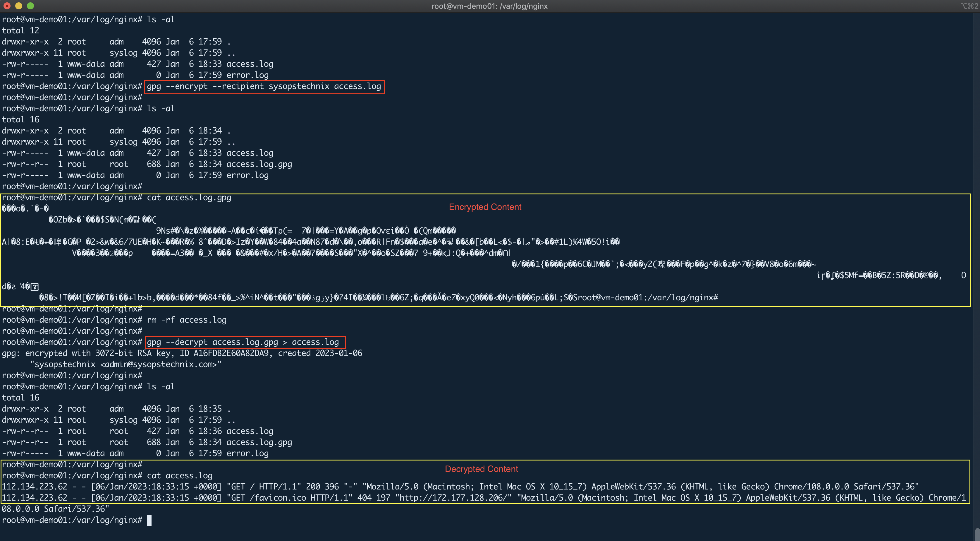The image size is (980, 541).
Task: Minimize the terminal using yellow button
Action: [x=19, y=6]
